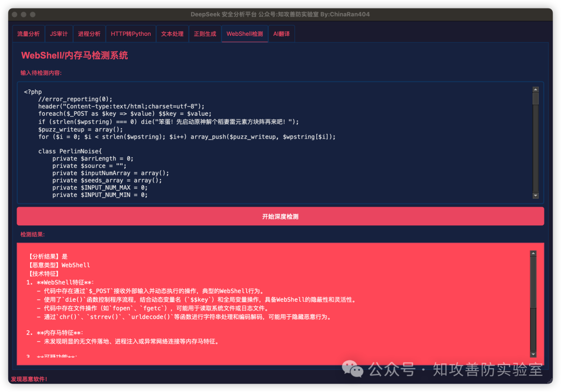Click the detection result scrollbar up arrow
The image size is (561, 392).
533,253
